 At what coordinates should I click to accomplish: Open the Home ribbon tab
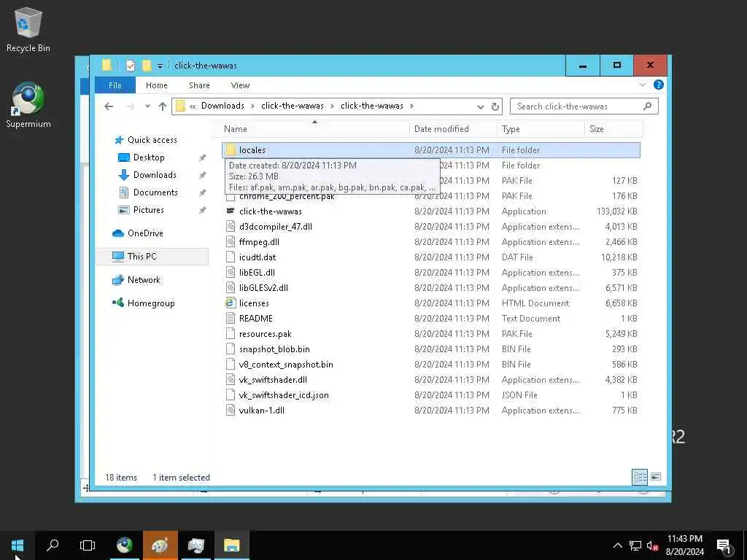[157, 85]
